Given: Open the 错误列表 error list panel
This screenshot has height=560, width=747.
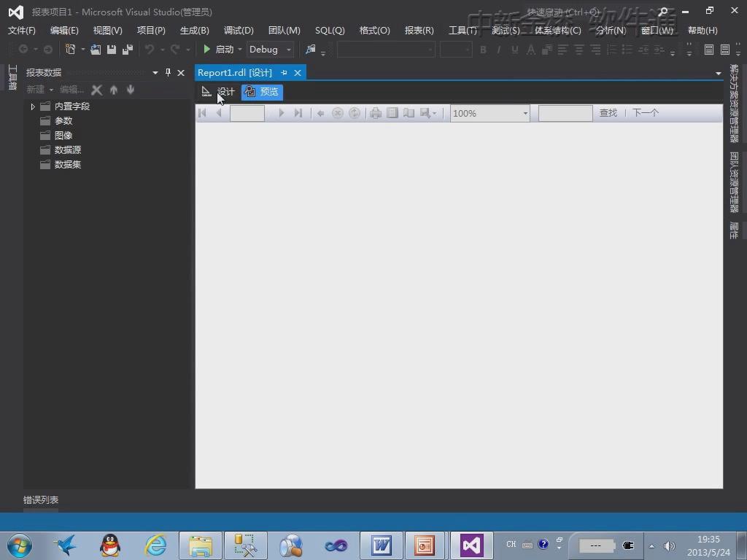Looking at the screenshot, I should (x=41, y=500).
